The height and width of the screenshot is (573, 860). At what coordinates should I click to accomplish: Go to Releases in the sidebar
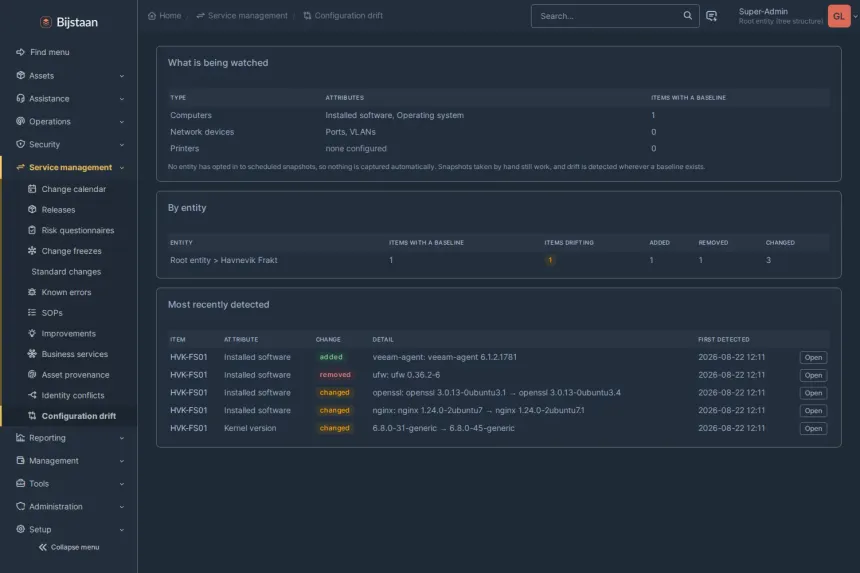click(58, 209)
